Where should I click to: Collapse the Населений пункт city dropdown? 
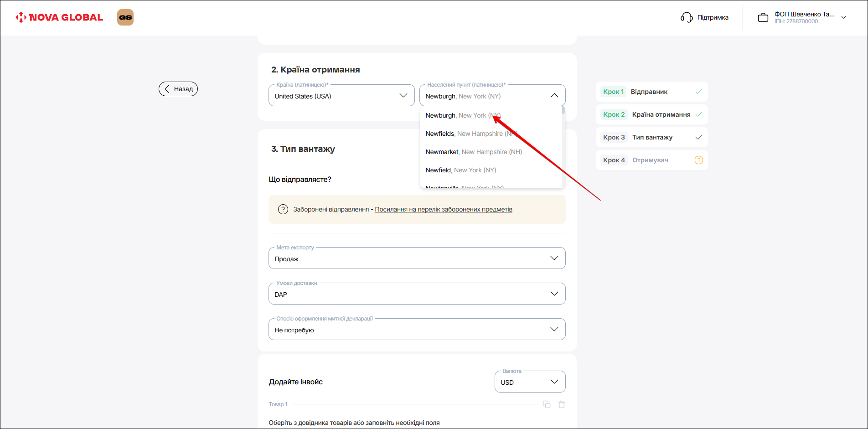tap(554, 96)
